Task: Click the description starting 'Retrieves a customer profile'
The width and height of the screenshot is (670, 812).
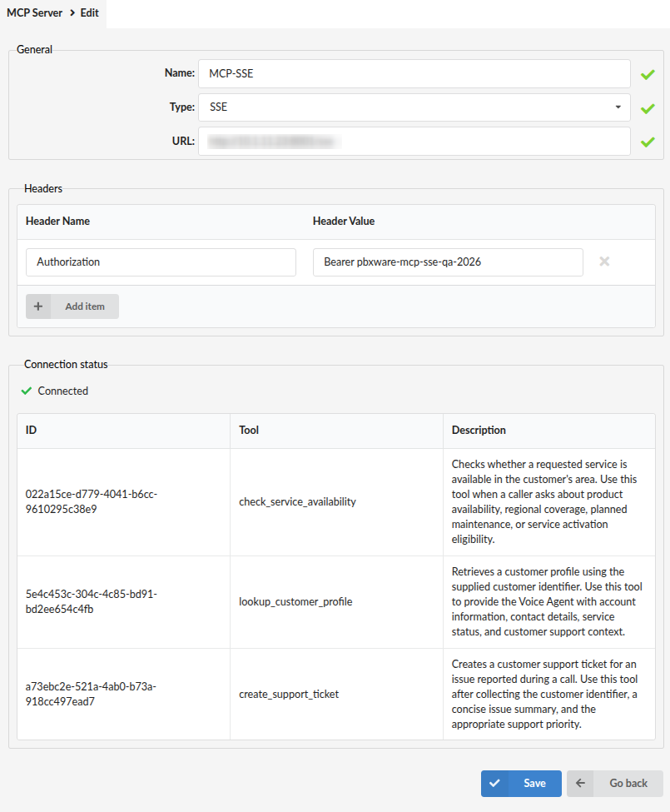Action: click(547, 602)
